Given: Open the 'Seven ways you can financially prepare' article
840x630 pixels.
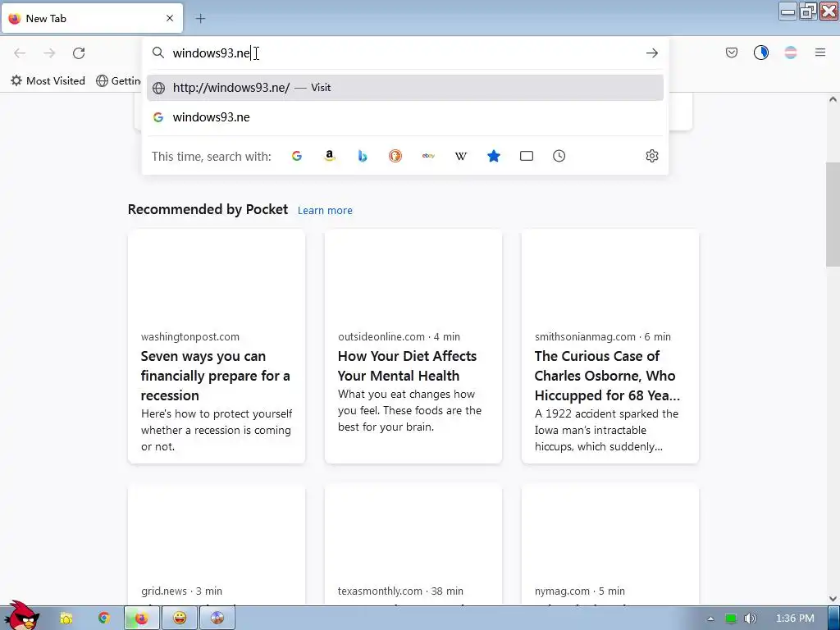Looking at the screenshot, I should [217, 347].
